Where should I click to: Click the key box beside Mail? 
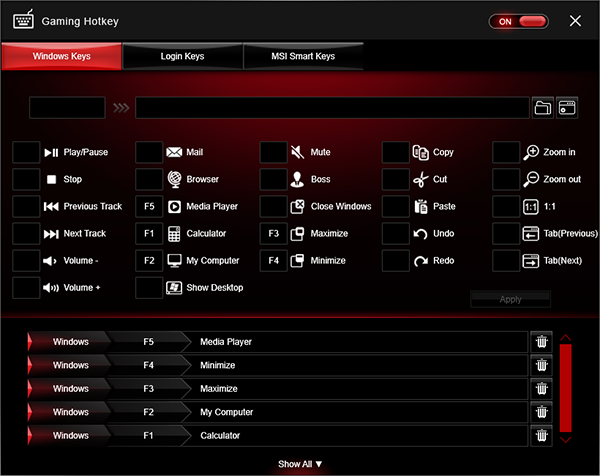[149, 152]
